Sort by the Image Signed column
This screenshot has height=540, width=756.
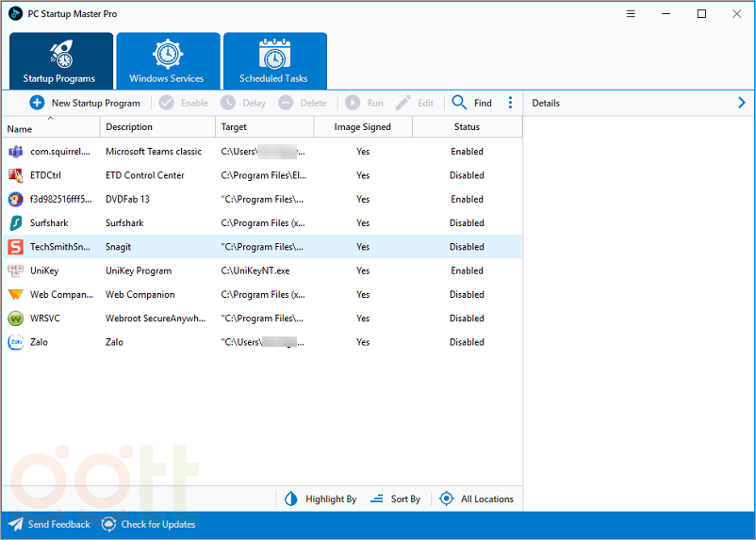coord(362,127)
